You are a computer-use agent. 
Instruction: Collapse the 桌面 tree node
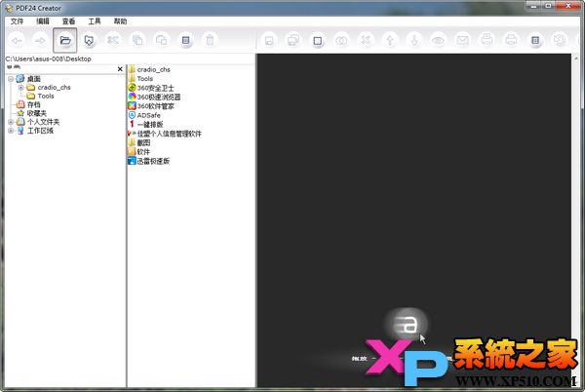click(11, 79)
